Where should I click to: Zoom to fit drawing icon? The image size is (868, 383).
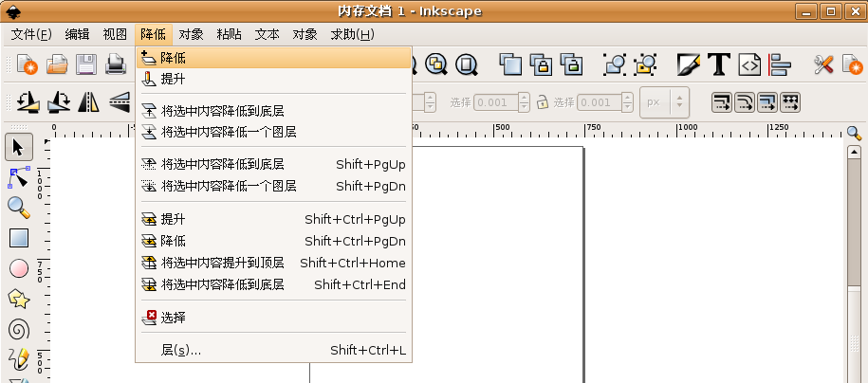click(436, 64)
